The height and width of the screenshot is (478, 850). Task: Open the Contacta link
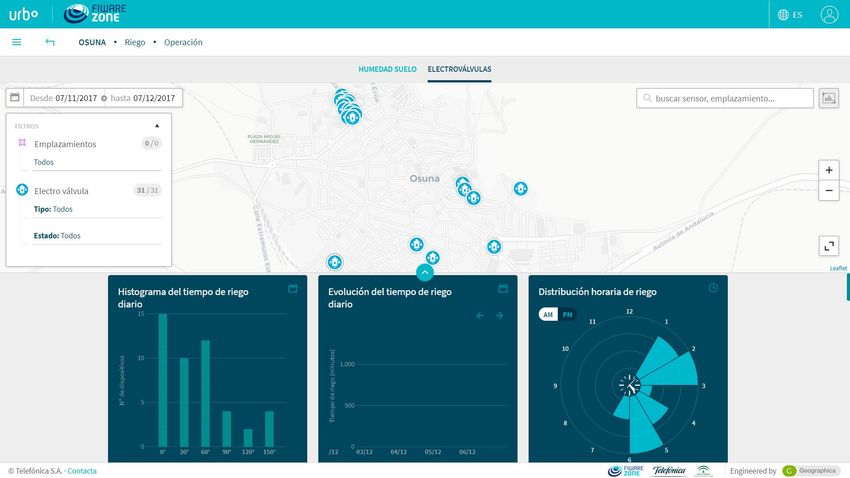(x=82, y=471)
